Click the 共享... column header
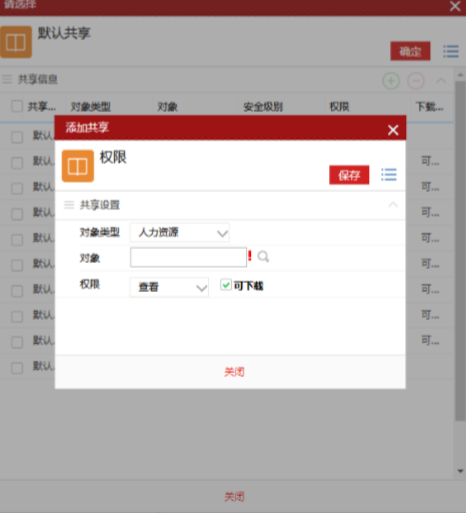This screenshot has height=513, width=466. pyautogui.click(x=42, y=107)
